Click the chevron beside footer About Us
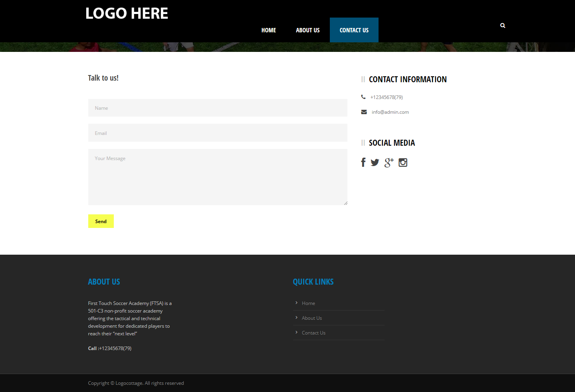 pyautogui.click(x=296, y=318)
